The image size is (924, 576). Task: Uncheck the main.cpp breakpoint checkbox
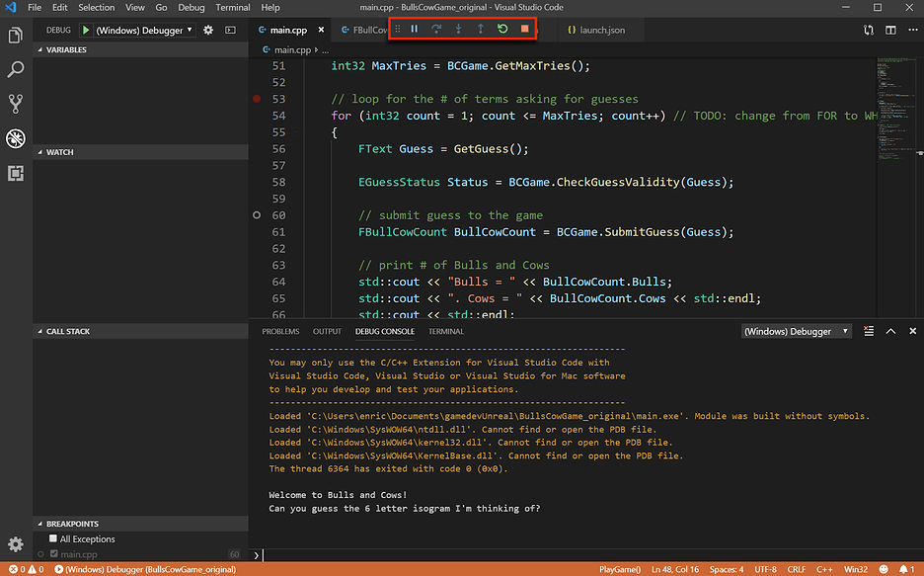coord(53,554)
